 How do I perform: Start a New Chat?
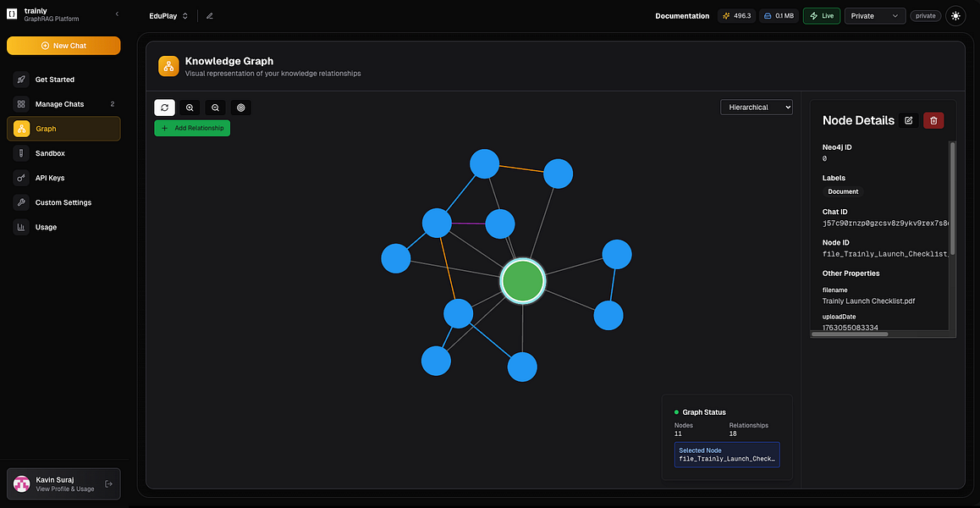point(63,46)
